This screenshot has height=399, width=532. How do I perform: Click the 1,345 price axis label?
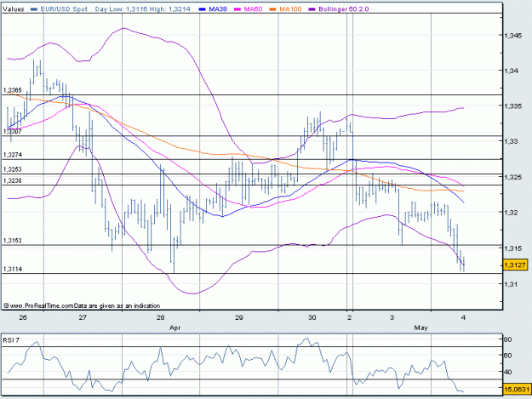(512, 36)
